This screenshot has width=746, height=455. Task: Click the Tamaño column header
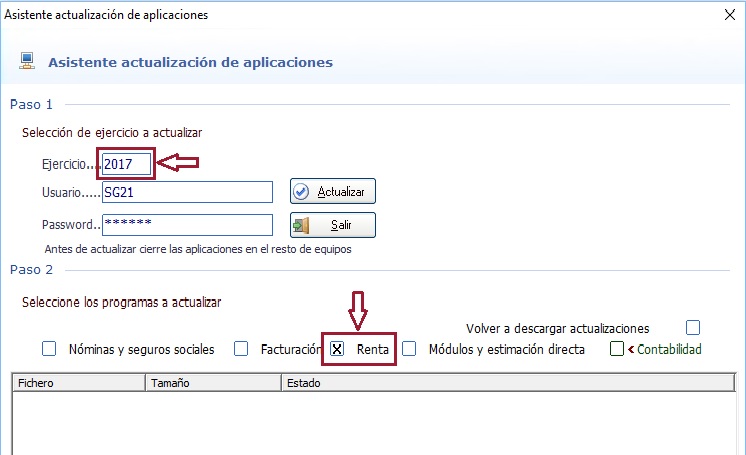tap(213, 382)
